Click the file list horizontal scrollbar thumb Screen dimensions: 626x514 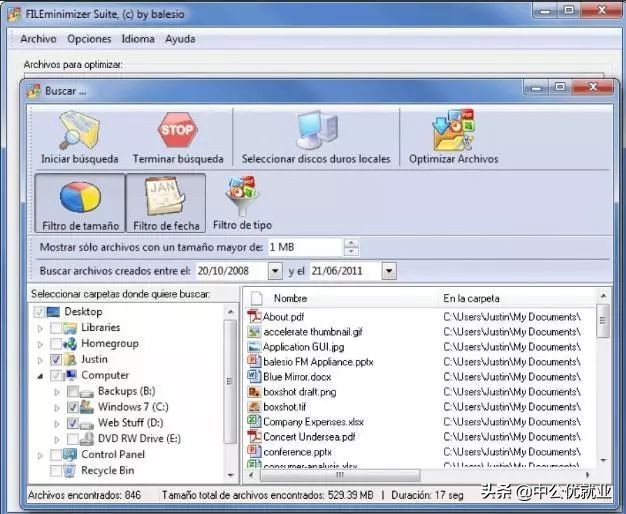click(x=340, y=475)
